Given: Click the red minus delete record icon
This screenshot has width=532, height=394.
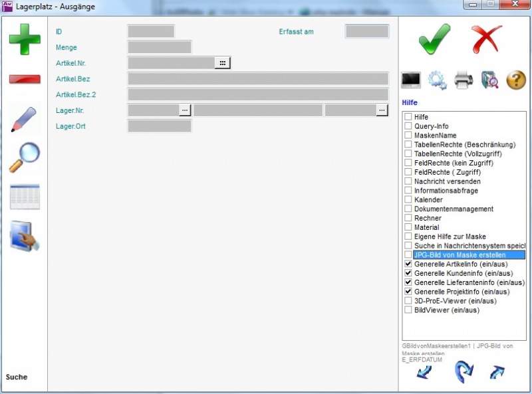Looking at the screenshot, I should [x=25, y=79].
